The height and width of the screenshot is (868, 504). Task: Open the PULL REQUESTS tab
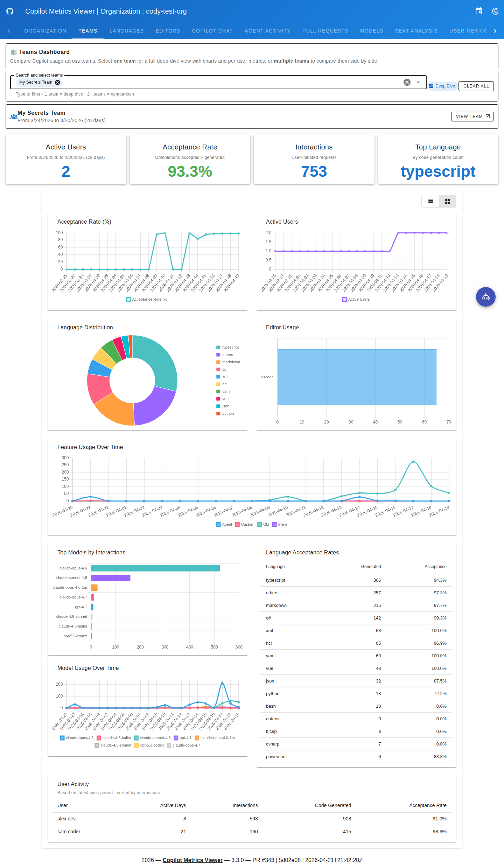pos(325,31)
